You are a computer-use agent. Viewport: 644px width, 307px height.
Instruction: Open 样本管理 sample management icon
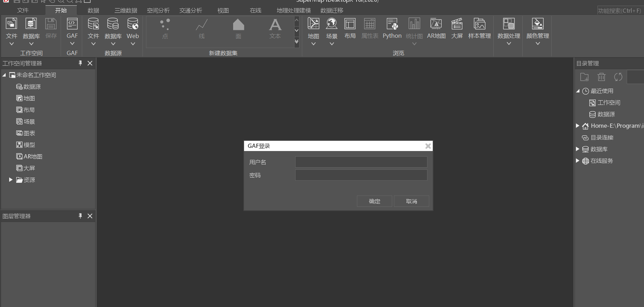[479, 24]
